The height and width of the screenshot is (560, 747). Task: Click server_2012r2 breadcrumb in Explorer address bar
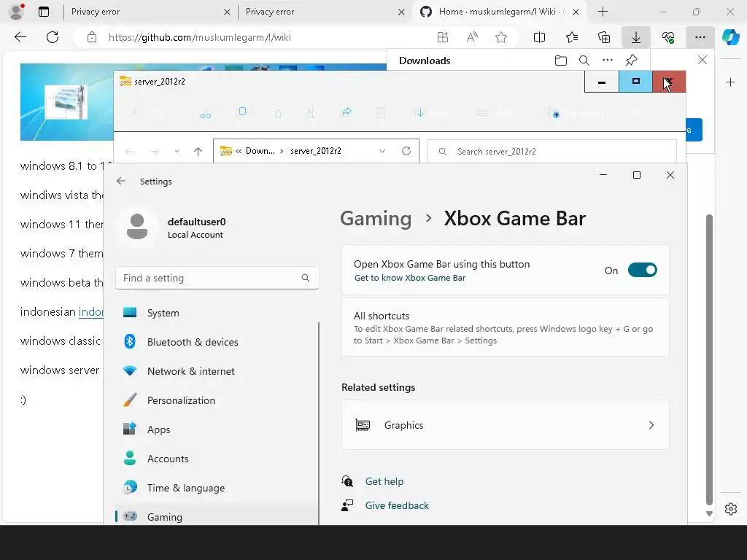click(315, 151)
